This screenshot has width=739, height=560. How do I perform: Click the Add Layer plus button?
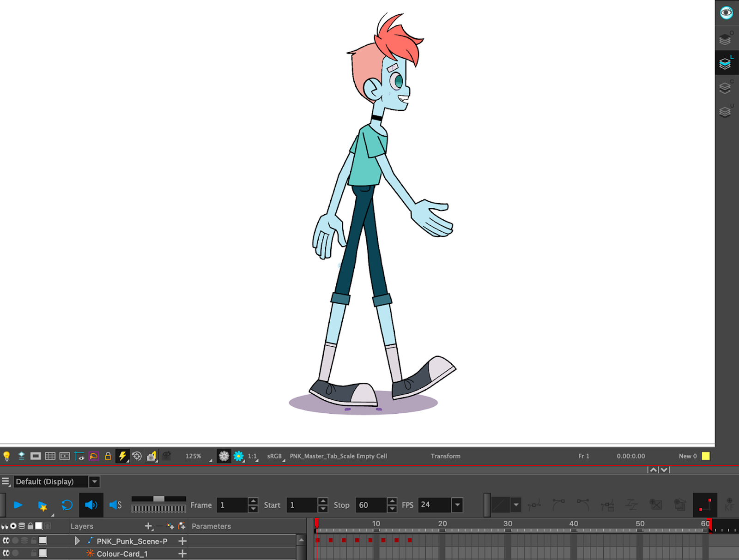[x=148, y=526]
